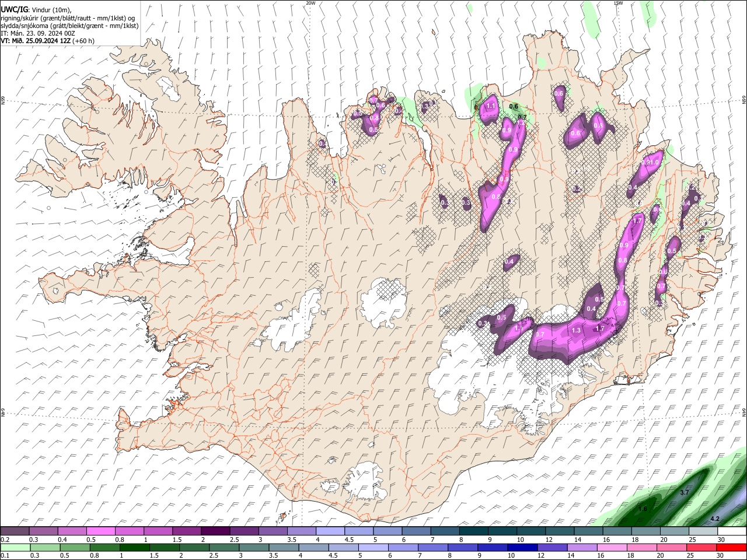
Task: Click the '1.6' rain value offshore in the southeast
Action: click(x=643, y=509)
